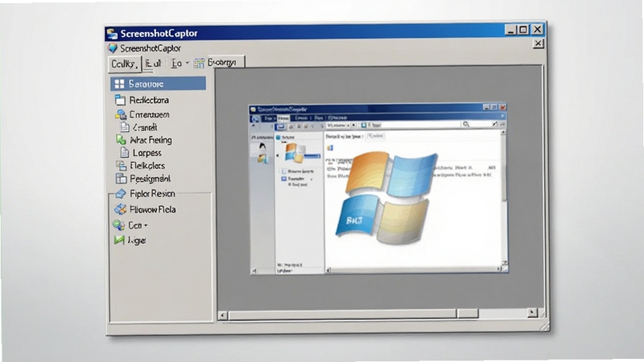The width and height of the screenshot is (644, 362).
Task: Close the inner panel with the second-row X
Action: [539, 43]
